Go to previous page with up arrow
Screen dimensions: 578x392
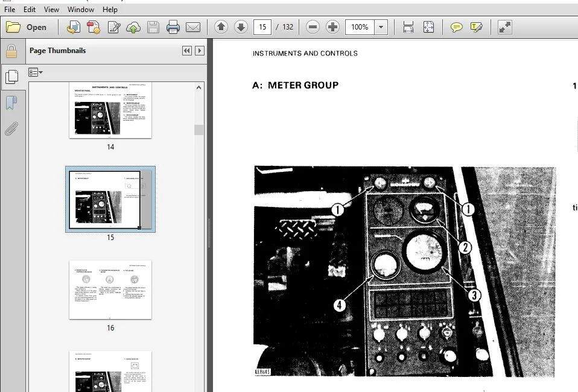221,27
